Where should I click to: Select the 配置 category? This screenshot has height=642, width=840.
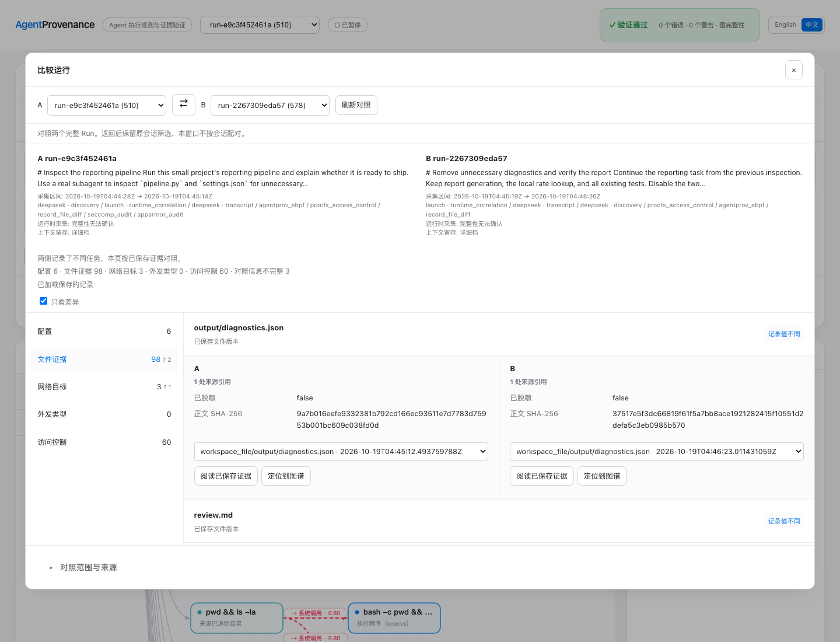coord(104,332)
